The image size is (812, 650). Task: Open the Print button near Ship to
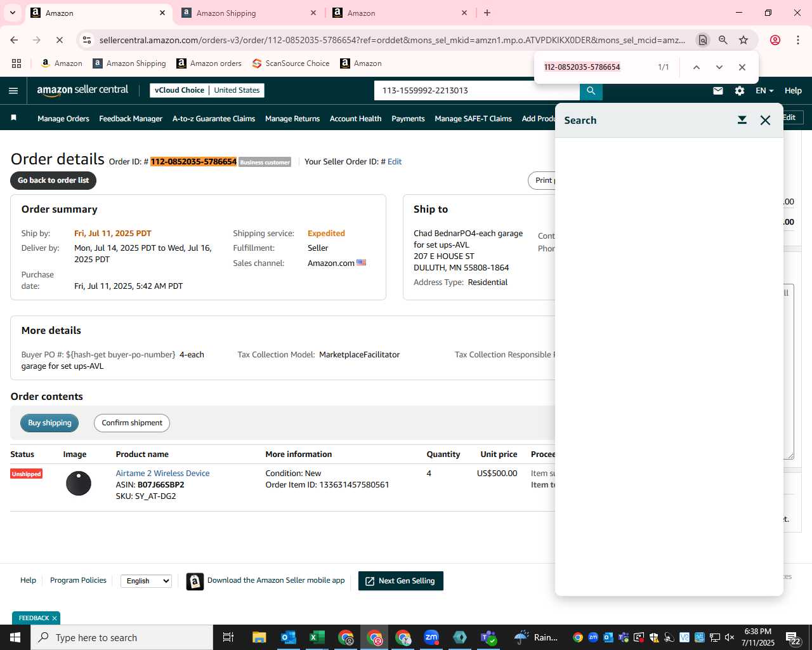pos(542,180)
